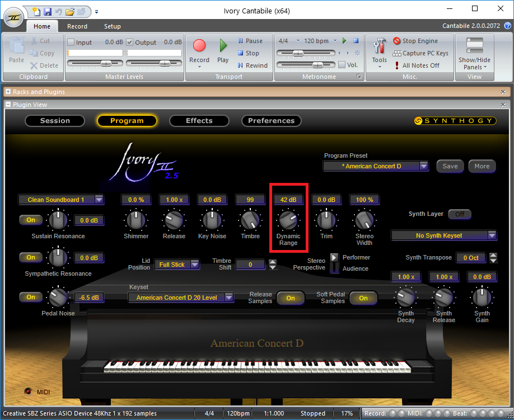Click the Stereo Width knob

click(x=364, y=220)
